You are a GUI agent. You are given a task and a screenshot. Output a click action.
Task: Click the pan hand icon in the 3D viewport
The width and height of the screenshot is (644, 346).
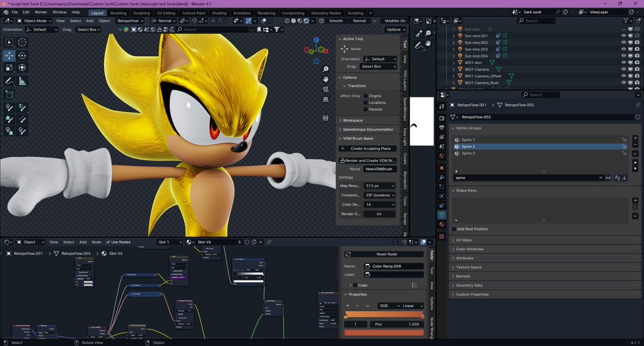pos(326,79)
